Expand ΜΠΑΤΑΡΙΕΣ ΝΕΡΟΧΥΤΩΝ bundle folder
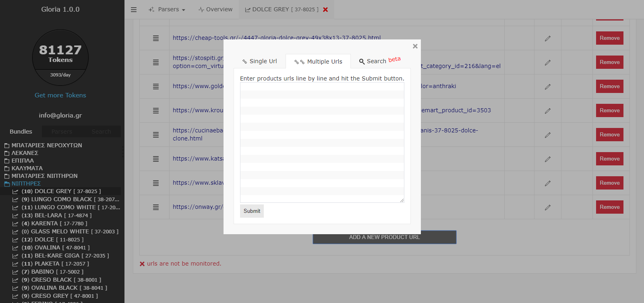The image size is (644, 303). pos(46,145)
